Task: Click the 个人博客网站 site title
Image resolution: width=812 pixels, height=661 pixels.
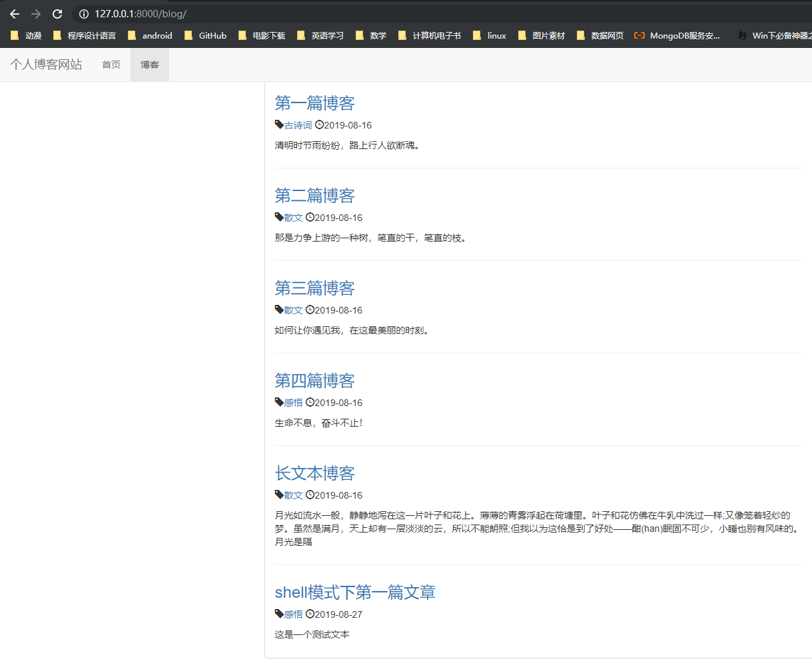Action: pos(46,64)
